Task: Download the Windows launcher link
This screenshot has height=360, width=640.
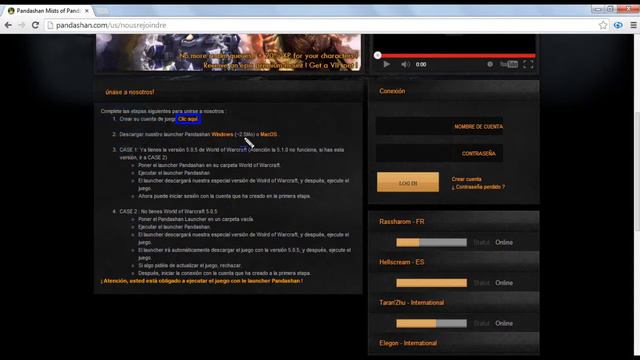Action: 222,134
